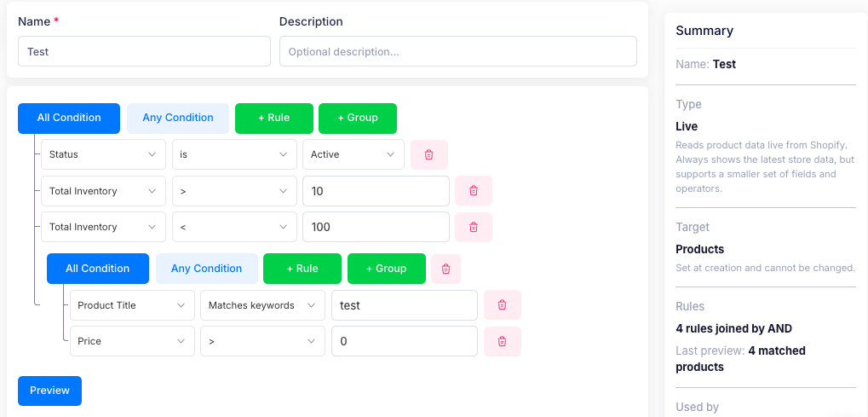The width and height of the screenshot is (868, 417).
Task: Select nested group All Condition toggle
Action: tap(98, 269)
